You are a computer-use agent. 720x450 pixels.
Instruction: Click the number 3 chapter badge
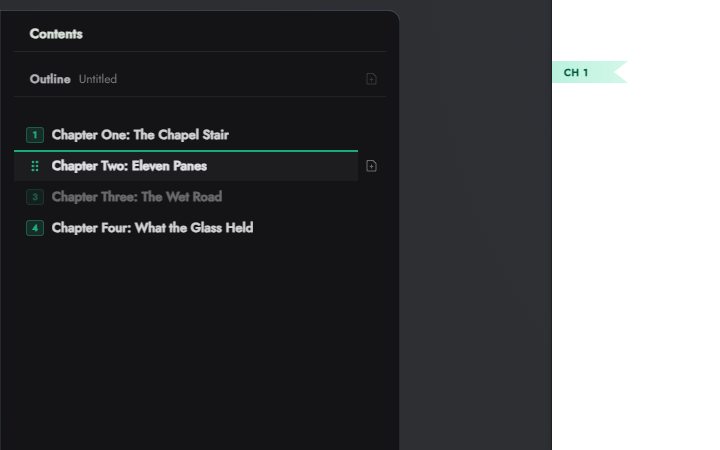pos(35,197)
